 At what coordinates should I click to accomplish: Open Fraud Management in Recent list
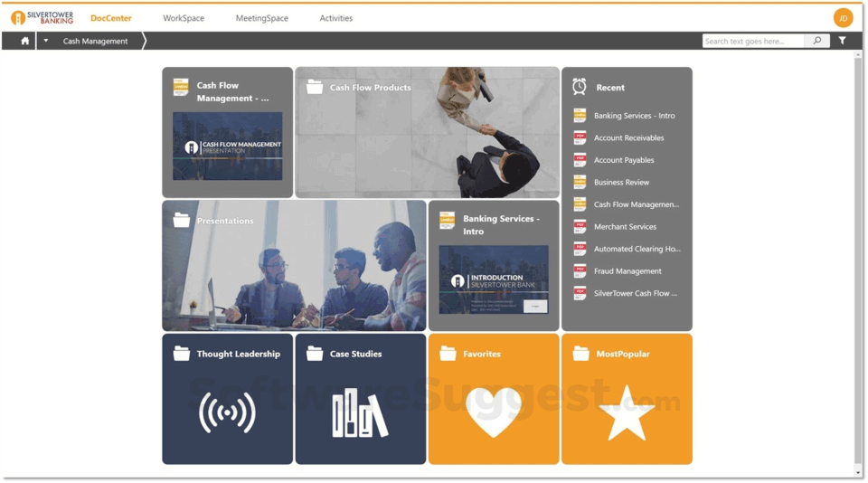coord(627,270)
